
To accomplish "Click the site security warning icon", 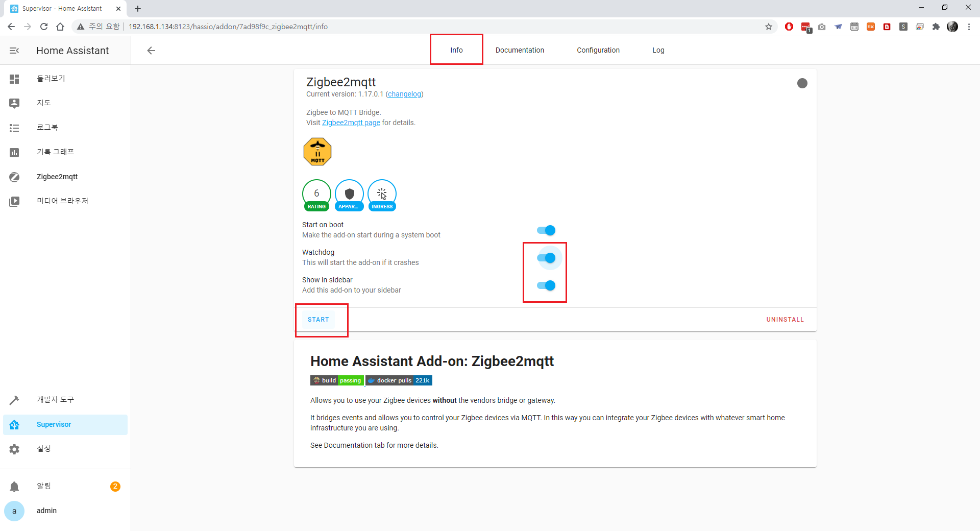I will (81, 27).
